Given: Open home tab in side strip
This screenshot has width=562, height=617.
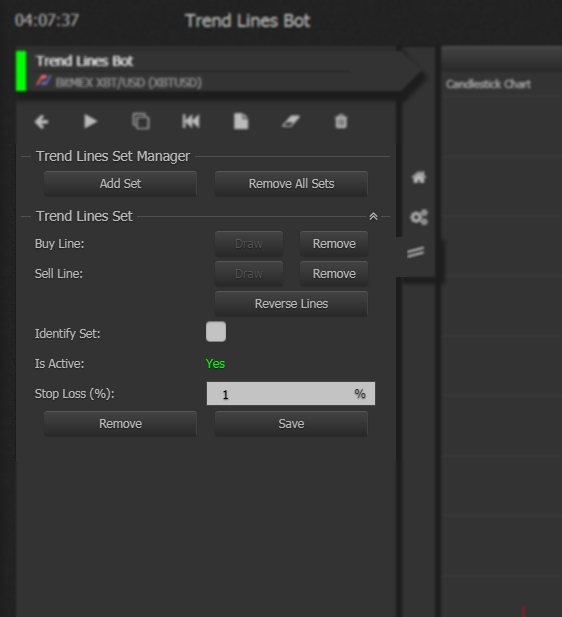Looking at the screenshot, I should pos(419,177).
